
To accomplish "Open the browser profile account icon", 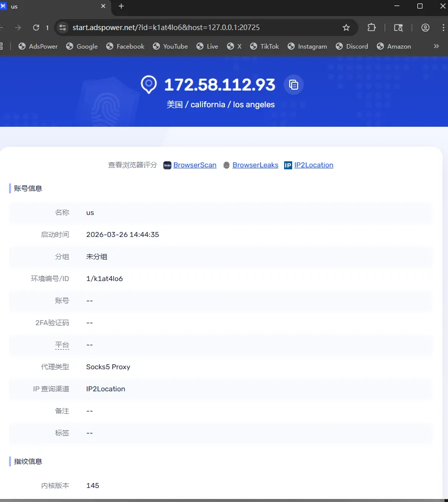I will click(x=425, y=28).
